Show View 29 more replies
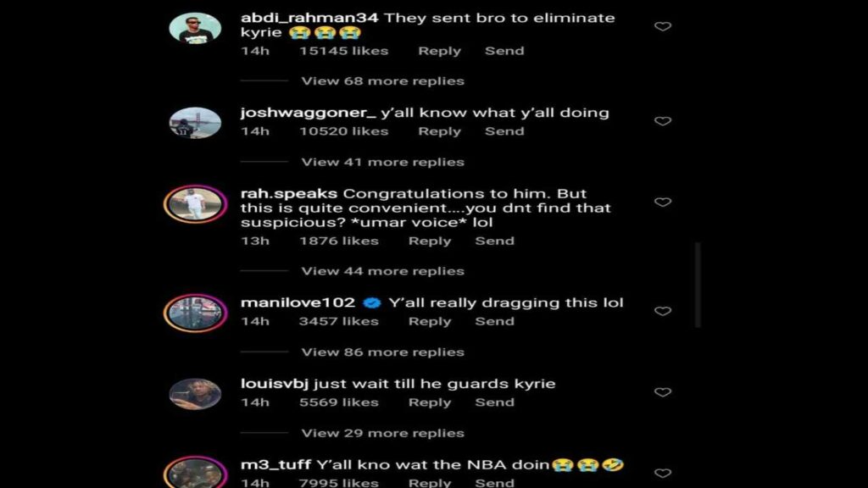This screenshot has height=488, width=868. point(382,433)
